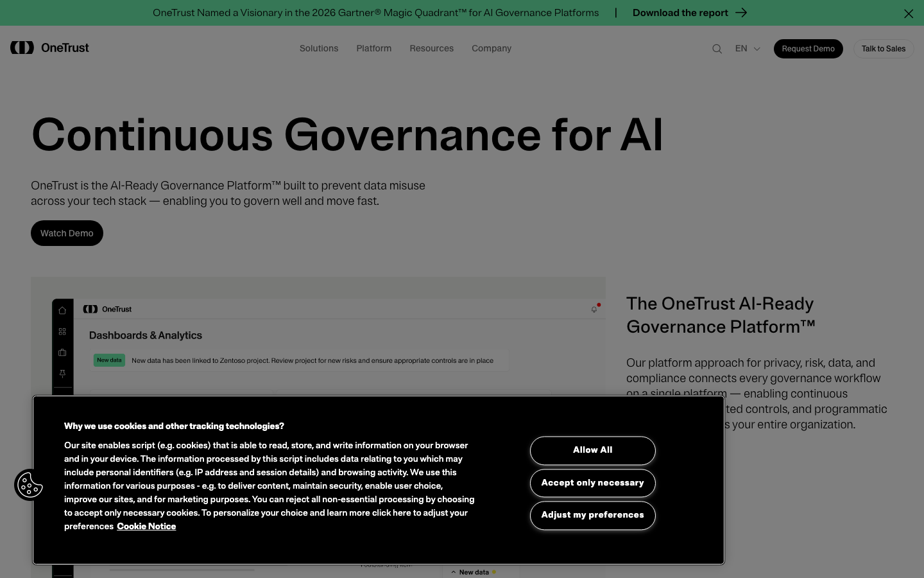924x578 pixels.
Task: Open the Cookie Notice link
Action: 146,526
